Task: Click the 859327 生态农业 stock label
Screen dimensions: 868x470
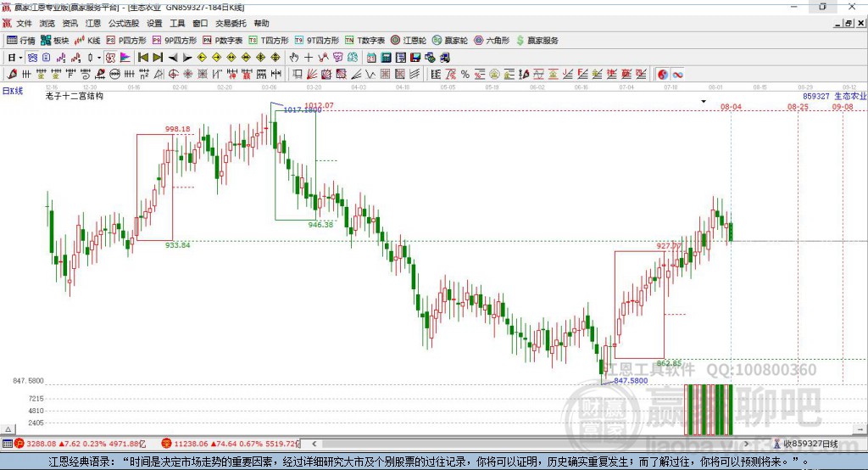Action: pos(834,97)
